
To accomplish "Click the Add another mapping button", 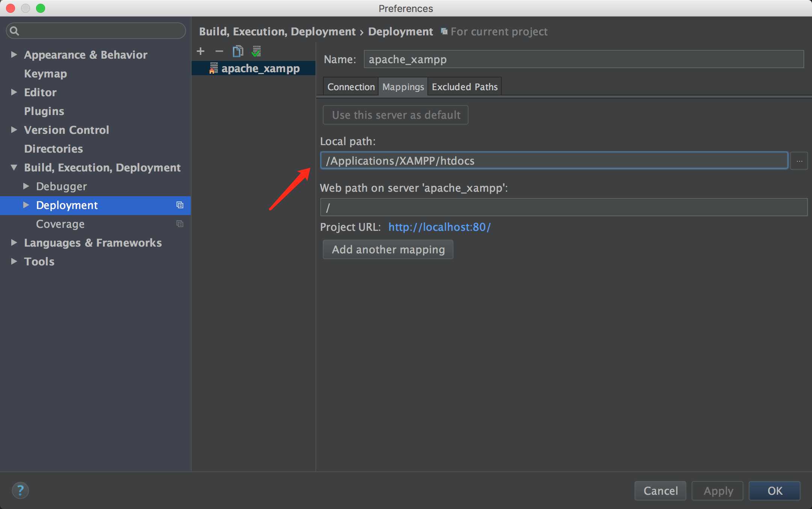I will coord(388,249).
